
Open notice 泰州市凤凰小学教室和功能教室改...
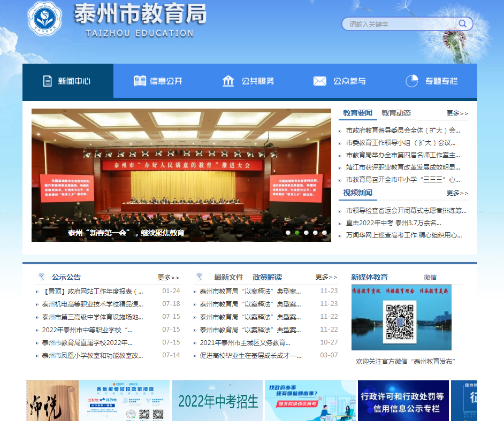(93, 356)
